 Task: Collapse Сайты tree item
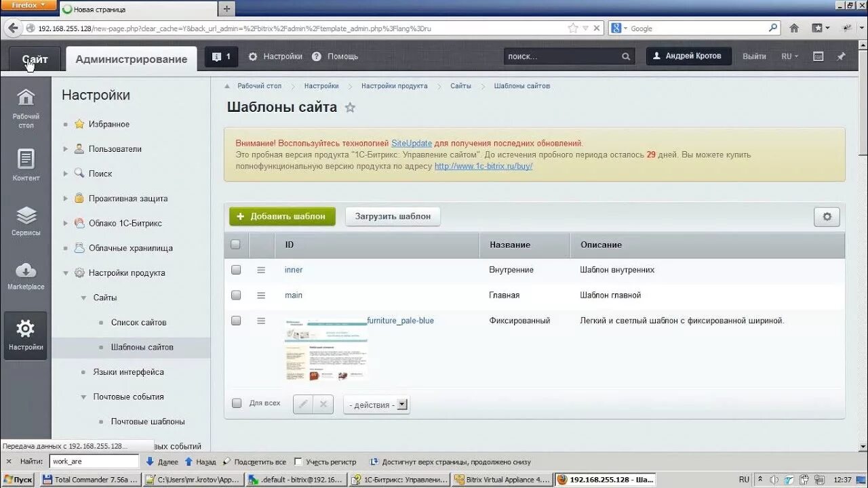point(84,298)
